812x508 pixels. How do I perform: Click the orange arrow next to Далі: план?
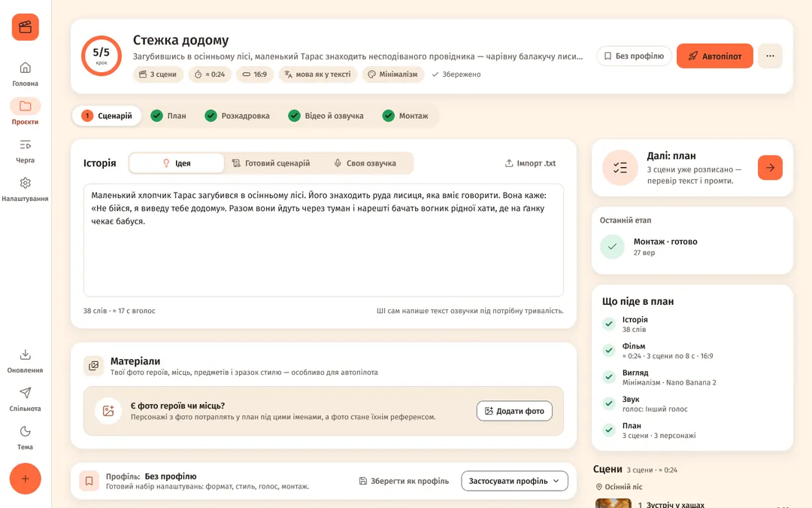point(770,167)
